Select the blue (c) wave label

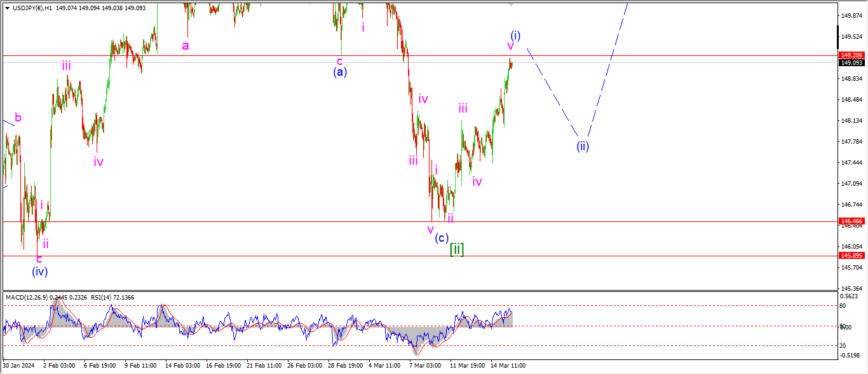(x=442, y=239)
